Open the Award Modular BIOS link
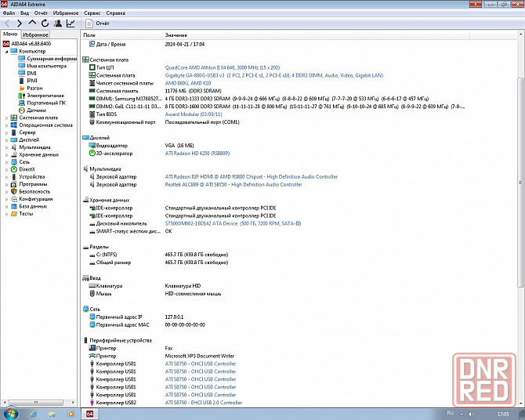The width and height of the screenshot is (525, 420). [x=194, y=114]
